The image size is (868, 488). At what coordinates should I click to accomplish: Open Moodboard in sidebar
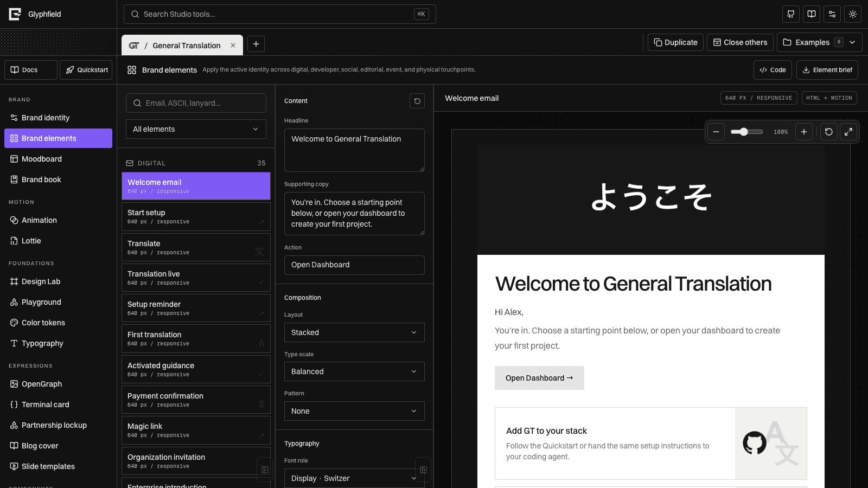(x=58, y=159)
